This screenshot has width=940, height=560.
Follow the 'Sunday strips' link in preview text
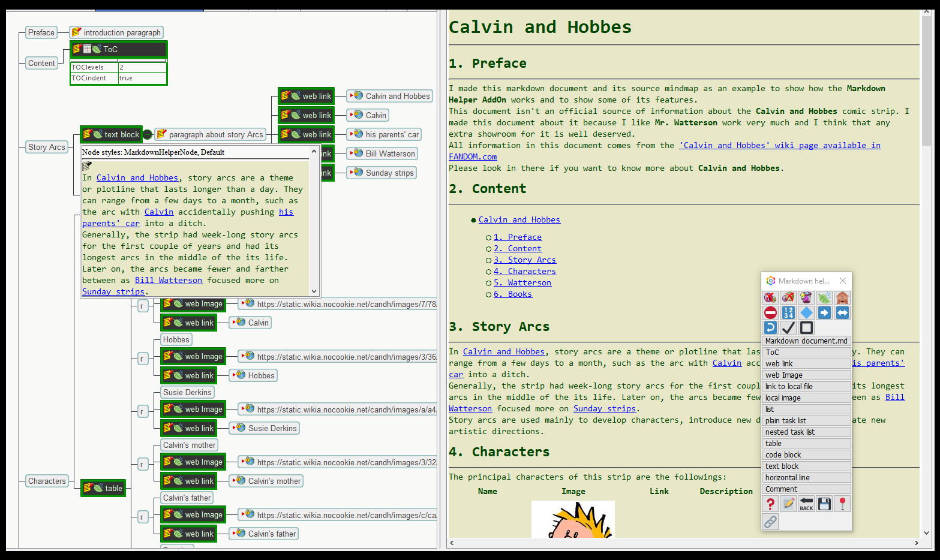click(604, 409)
